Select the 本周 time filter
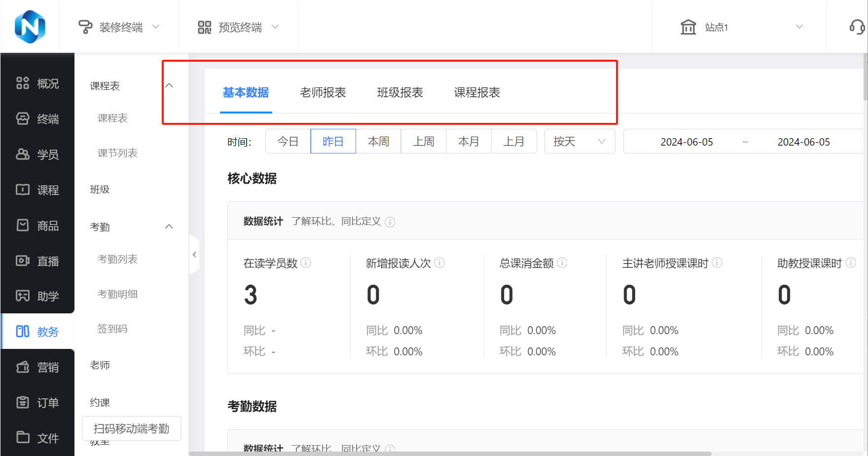This screenshot has height=456, width=868. [378, 142]
